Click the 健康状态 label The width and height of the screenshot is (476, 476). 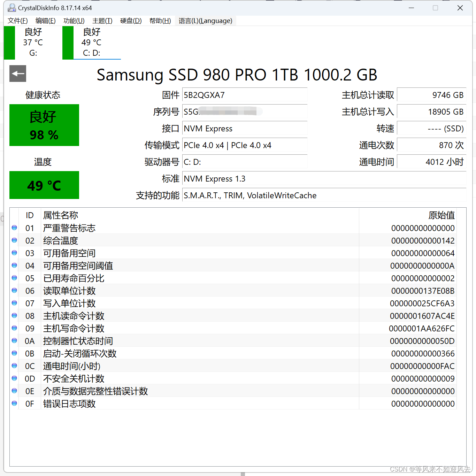43,95
